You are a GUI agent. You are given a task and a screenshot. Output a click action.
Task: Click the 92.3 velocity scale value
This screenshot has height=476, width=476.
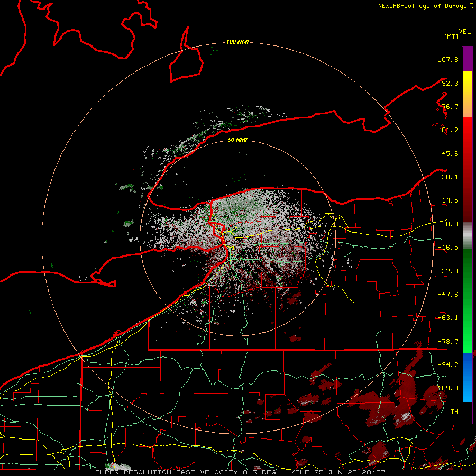[450, 83]
